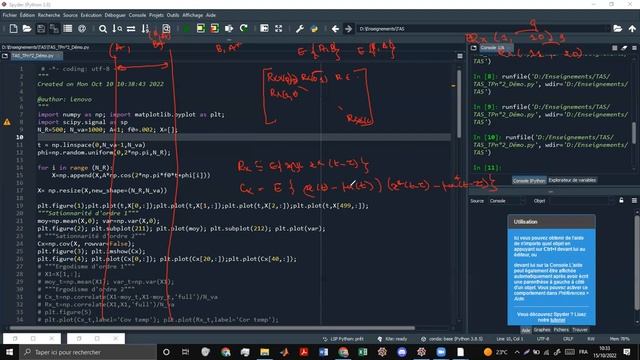This screenshot has width=640, height=360.
Task: Open a file with the folder icon
Action: (27, 29)
